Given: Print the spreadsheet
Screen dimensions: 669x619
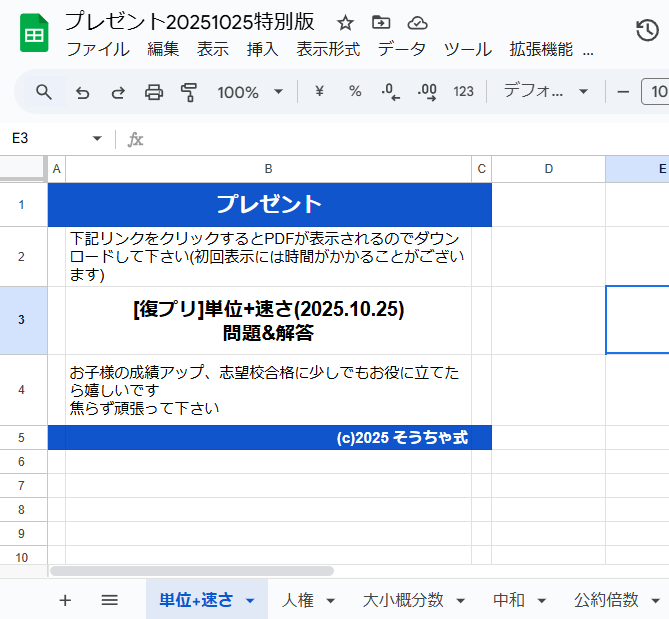Looking at the screenshot, I should (x=154, y=92).
